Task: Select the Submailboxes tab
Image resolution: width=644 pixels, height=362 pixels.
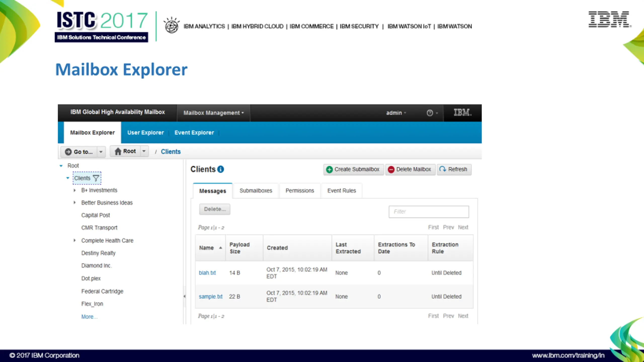Action: tap(256, 191)
